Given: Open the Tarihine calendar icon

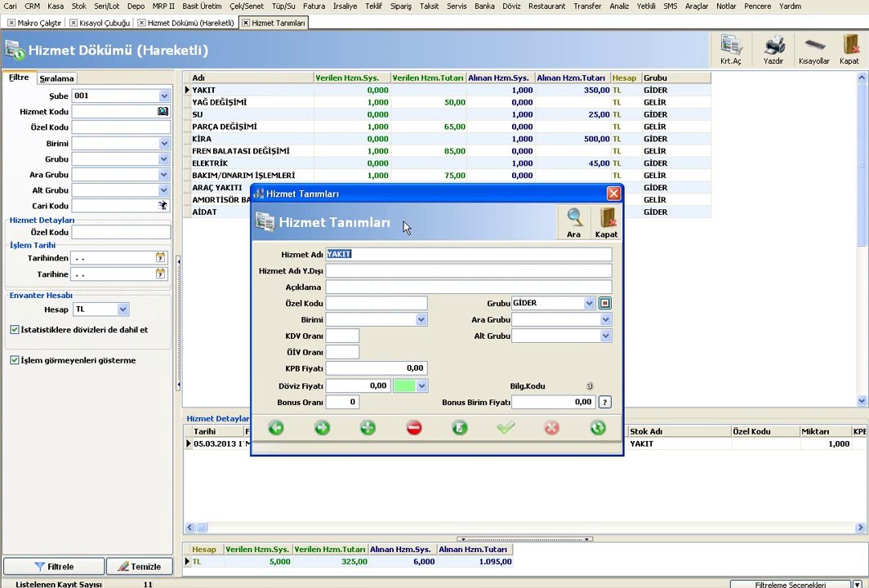Looking at the screenshot, I should 160,274.
